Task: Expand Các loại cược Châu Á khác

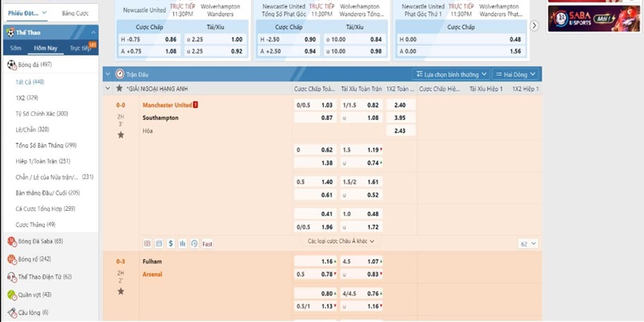Action: point(341,241)
